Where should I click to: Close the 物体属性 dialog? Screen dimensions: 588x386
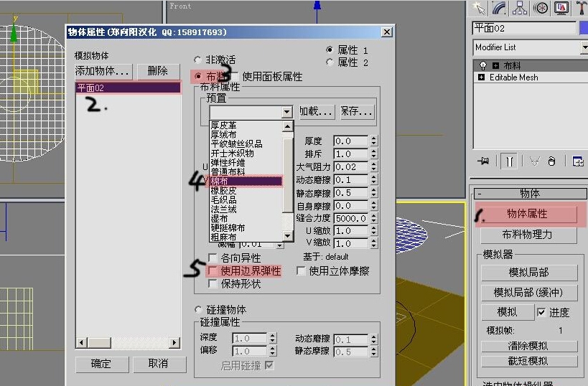tap(387, 32)
